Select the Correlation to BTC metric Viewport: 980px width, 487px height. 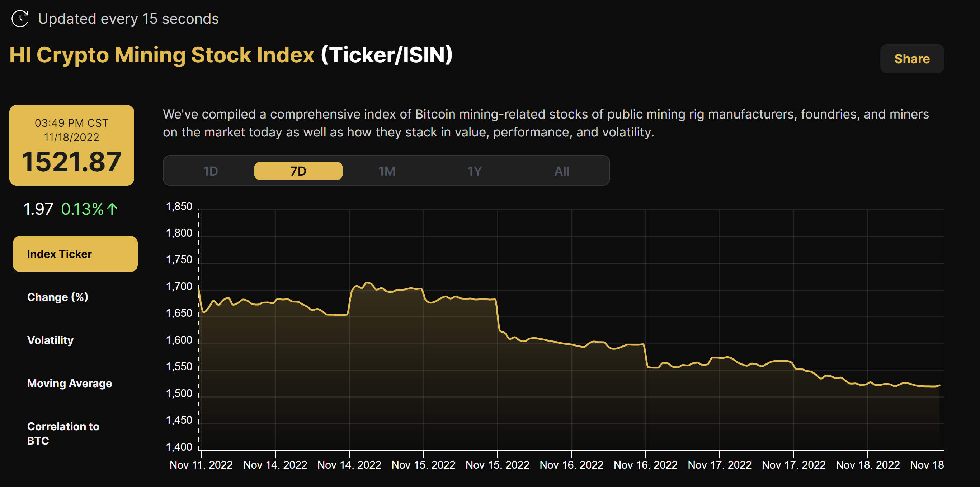point(63,433)
